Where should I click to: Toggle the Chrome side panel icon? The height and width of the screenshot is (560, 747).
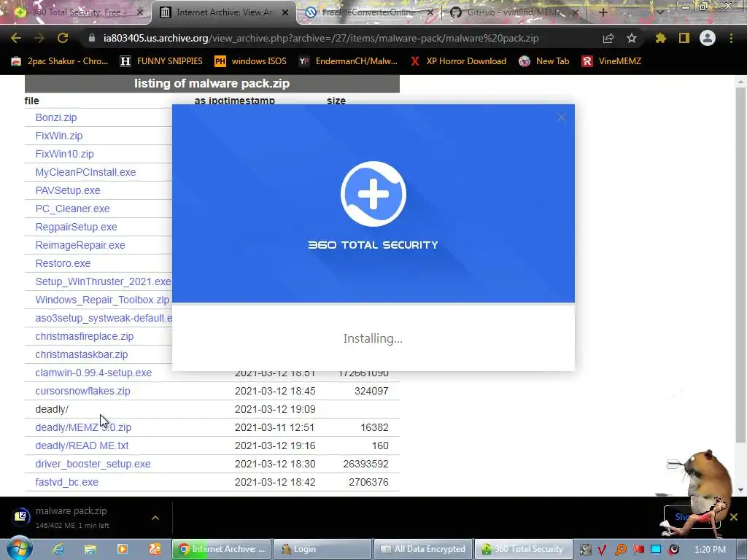(x=684, y=38)
